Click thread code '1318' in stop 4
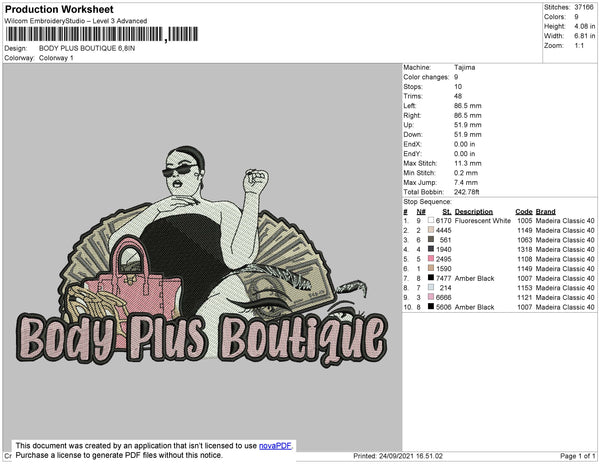This screenshot has height=464, width=600. (x=525, y=249)
